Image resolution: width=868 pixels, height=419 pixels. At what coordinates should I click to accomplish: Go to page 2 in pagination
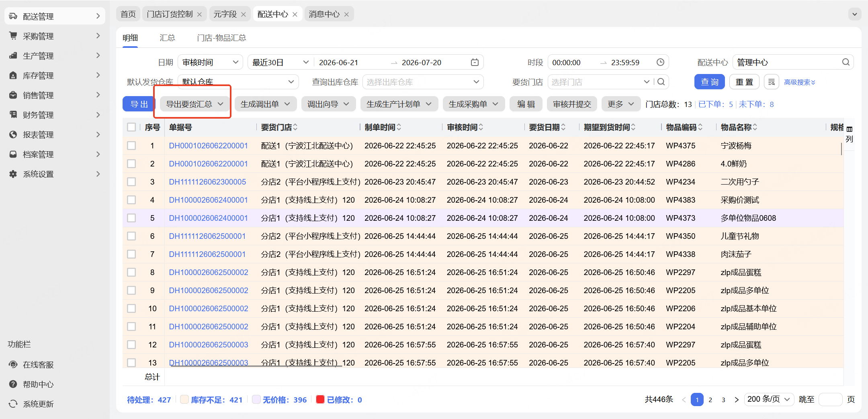pyautogui.click(x=710, y=399)
